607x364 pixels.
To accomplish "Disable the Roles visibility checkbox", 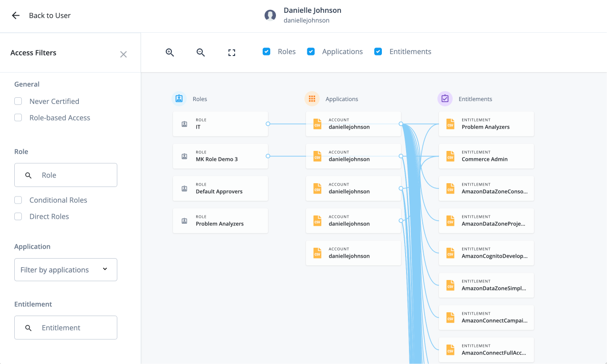I will [266, 51].
